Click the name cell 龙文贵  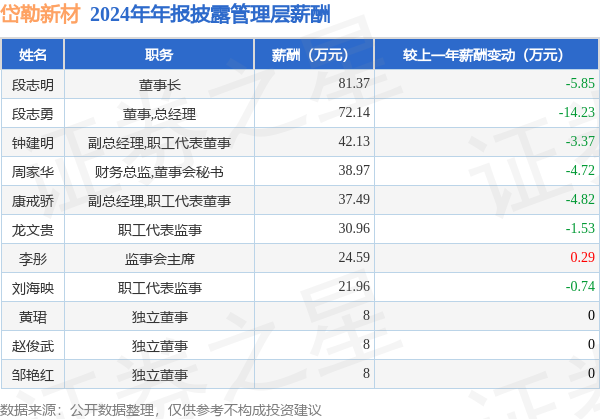(x=33, y=230)
